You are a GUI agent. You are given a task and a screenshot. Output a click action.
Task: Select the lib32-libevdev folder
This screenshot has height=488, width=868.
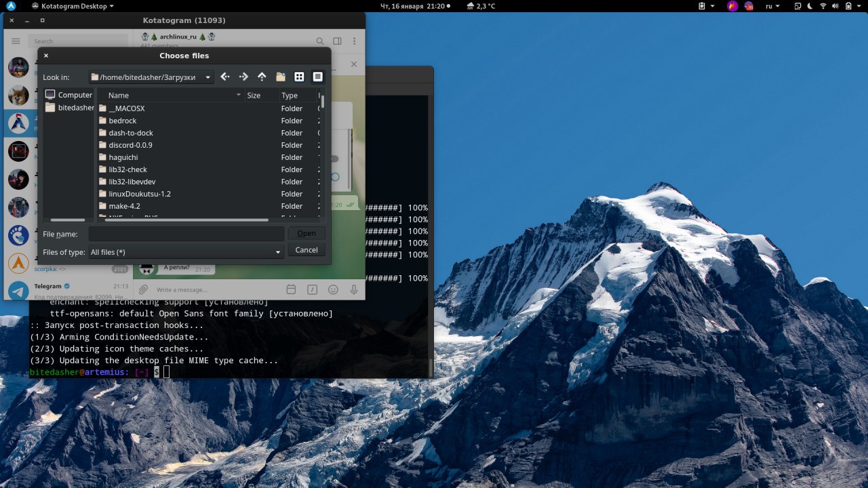(x=132, y=182)
